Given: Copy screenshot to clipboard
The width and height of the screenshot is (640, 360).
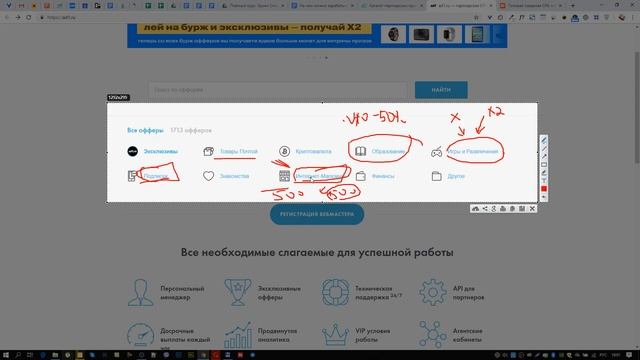Looking at the screenshot, I should 512,209.
